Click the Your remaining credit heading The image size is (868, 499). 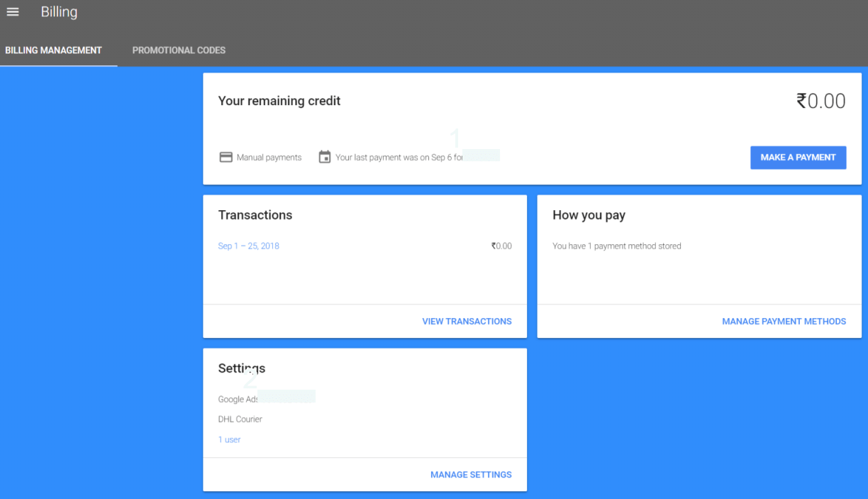[x=279, y=101]
